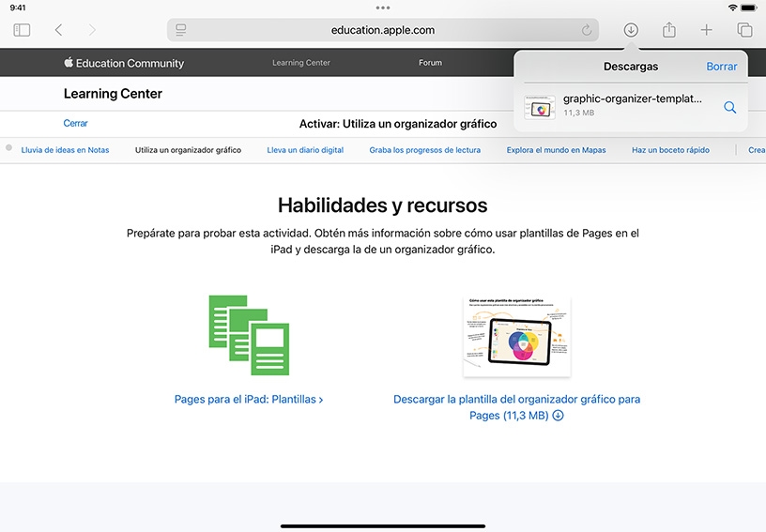Go to Lluvia de ideas en Notas
This screenshot has width=766, height=532.
pos(65,150)
